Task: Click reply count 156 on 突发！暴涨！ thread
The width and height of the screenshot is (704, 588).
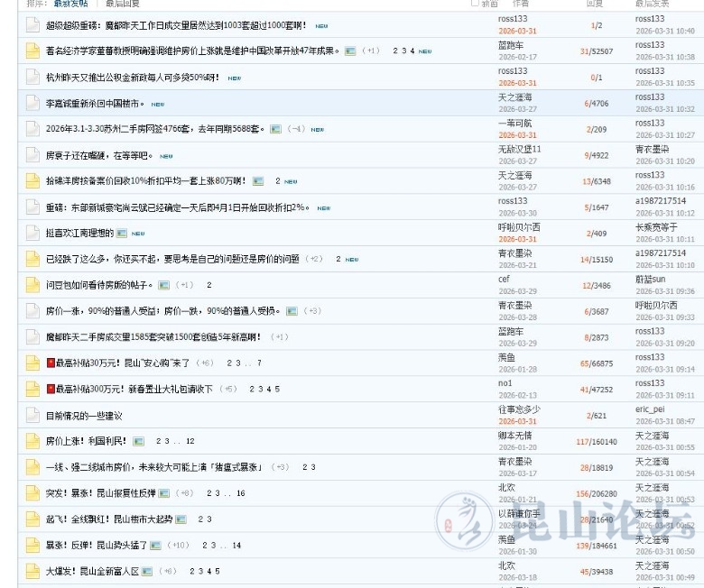Action: (582, 493)
